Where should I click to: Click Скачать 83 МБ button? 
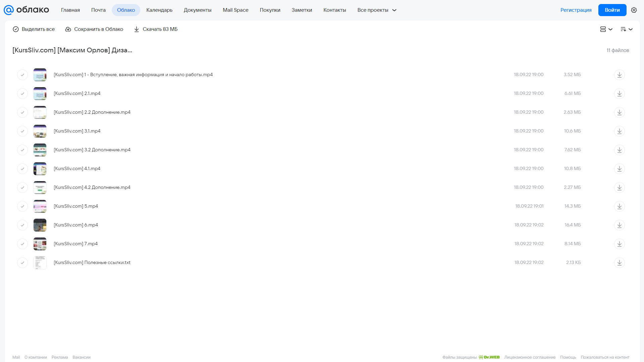coord(156,29)
